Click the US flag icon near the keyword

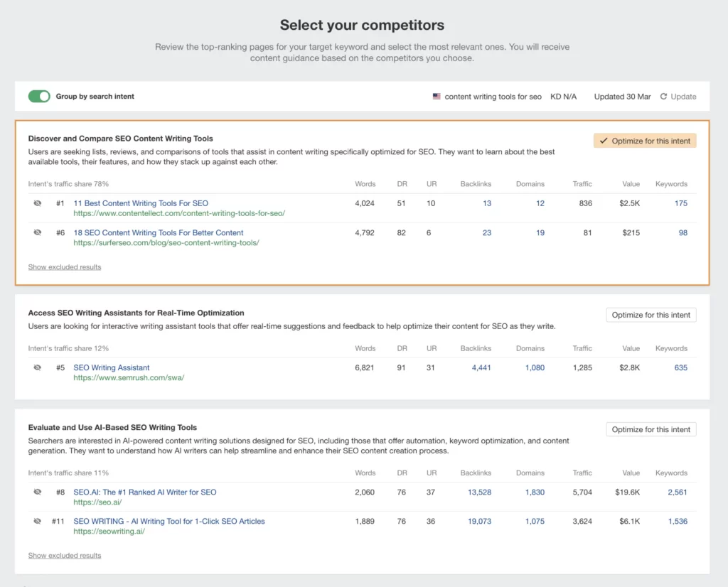437,96
